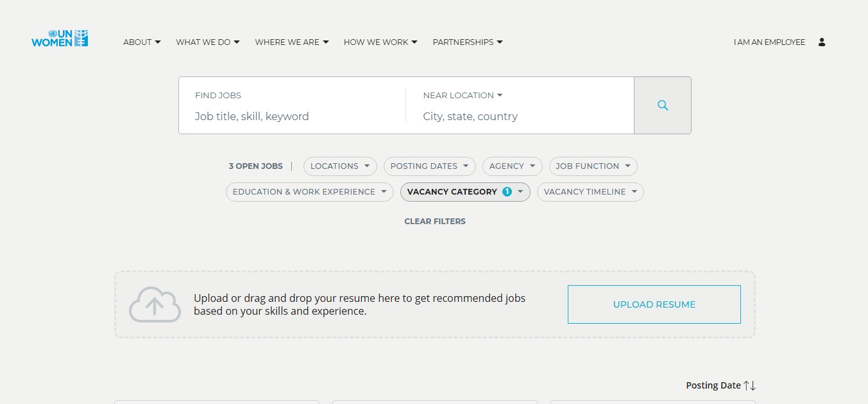
Task: Click the cloud upload icon
Action: tap(155, 304)
